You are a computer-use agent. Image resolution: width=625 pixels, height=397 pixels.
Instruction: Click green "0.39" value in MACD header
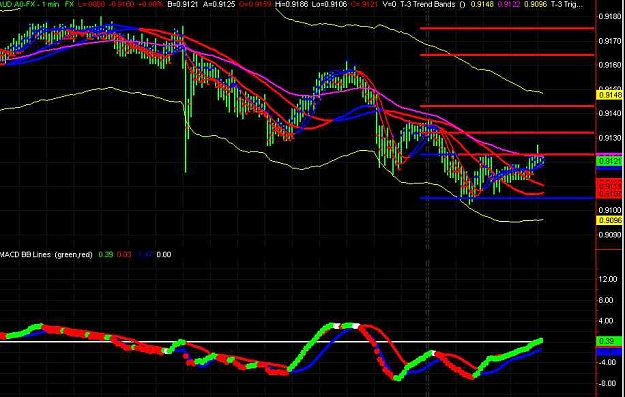pyautogui.click(x=106, y=254)
